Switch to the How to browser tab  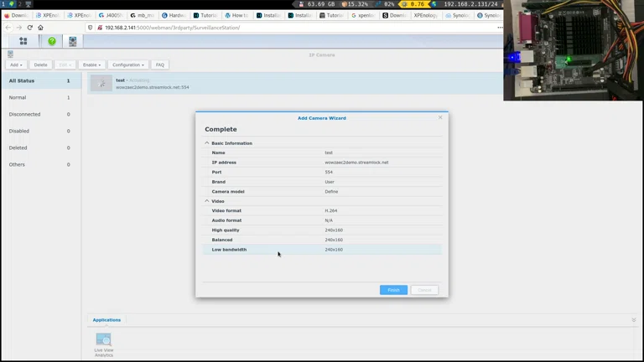pyautogui.click(x=237, y=15)
